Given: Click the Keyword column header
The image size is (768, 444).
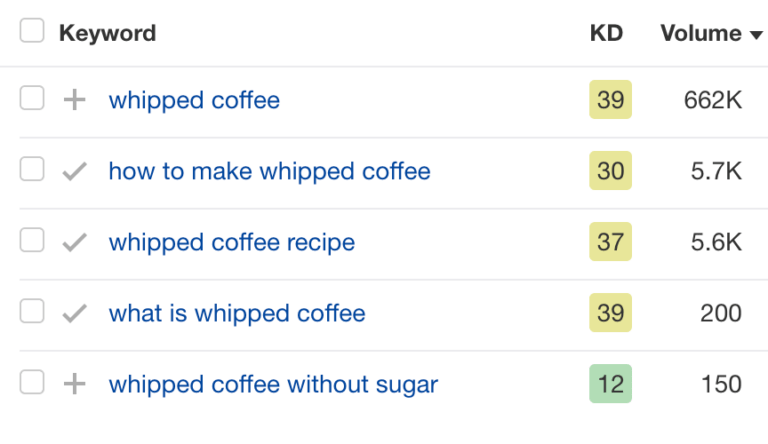Looking at the screenshot, I should (x=107, y=33).
